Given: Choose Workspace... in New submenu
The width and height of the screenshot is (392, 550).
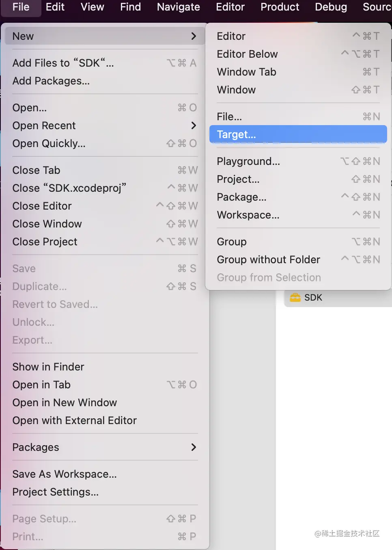Looking at the screenshot, I should (248, 215).
